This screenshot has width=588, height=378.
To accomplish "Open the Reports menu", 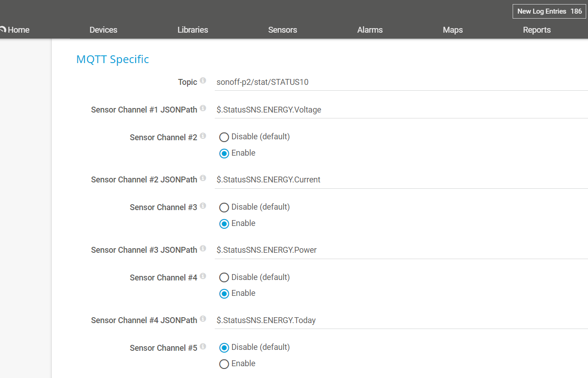I will 537,30.
